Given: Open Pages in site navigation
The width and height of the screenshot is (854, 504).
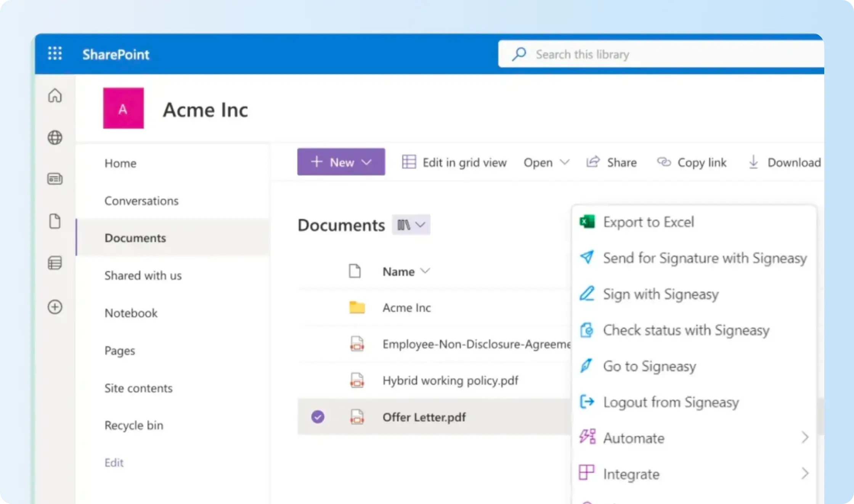Looking at the screenshot, I should (x=120, y=351).
